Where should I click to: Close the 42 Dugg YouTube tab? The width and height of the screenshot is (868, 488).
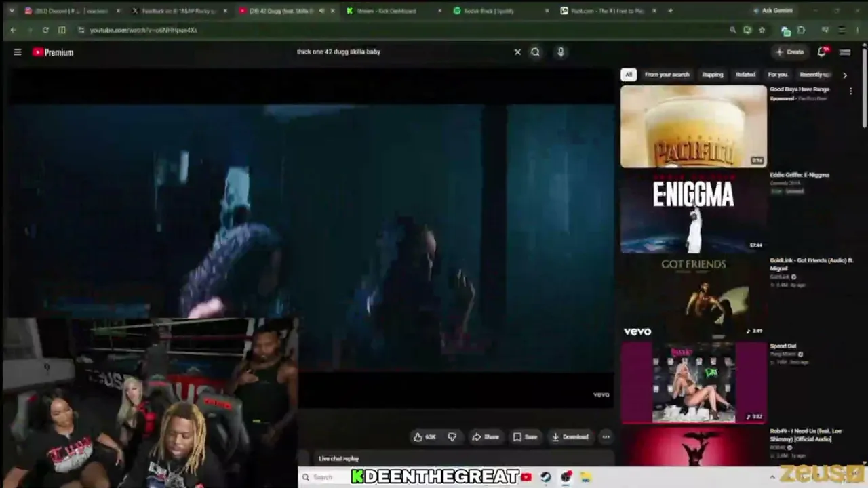(333, 11)
